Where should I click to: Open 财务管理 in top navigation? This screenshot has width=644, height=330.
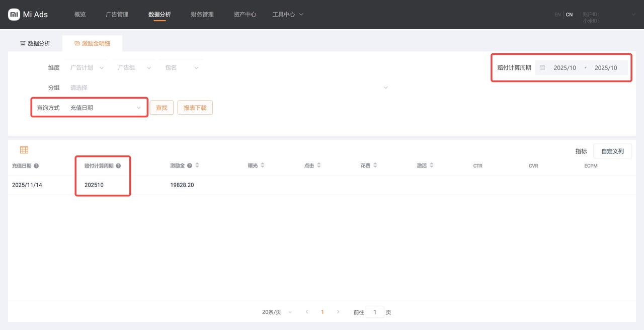[x=202, y=15]
